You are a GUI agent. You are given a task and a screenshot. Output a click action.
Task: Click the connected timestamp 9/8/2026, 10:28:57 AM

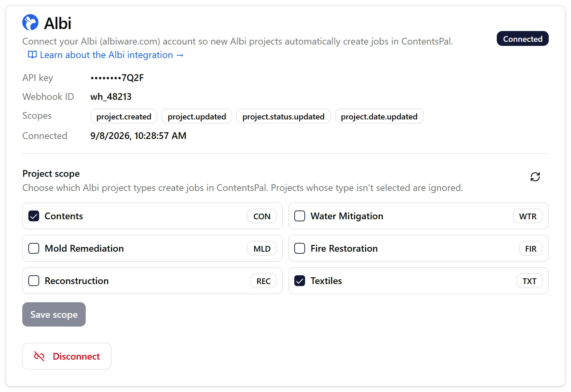pos(138,136)
